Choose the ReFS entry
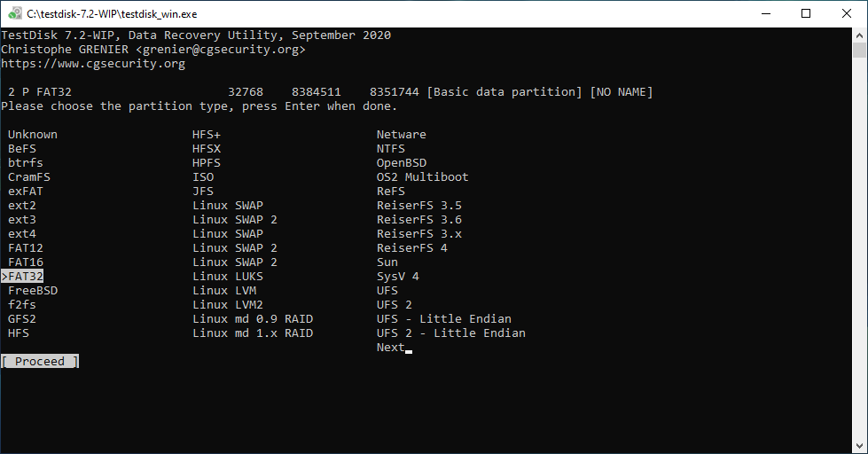The image size is (868, 454). (x=391, y=191)
